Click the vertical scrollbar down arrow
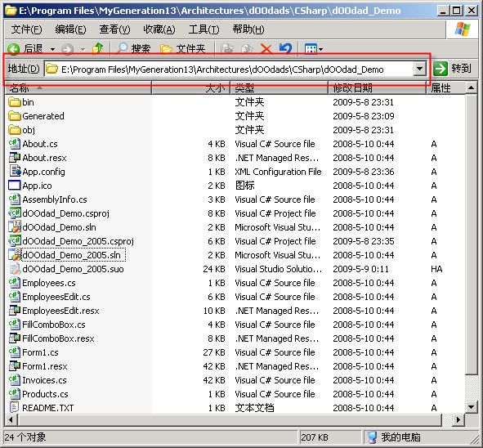 [x=471, y=407]
